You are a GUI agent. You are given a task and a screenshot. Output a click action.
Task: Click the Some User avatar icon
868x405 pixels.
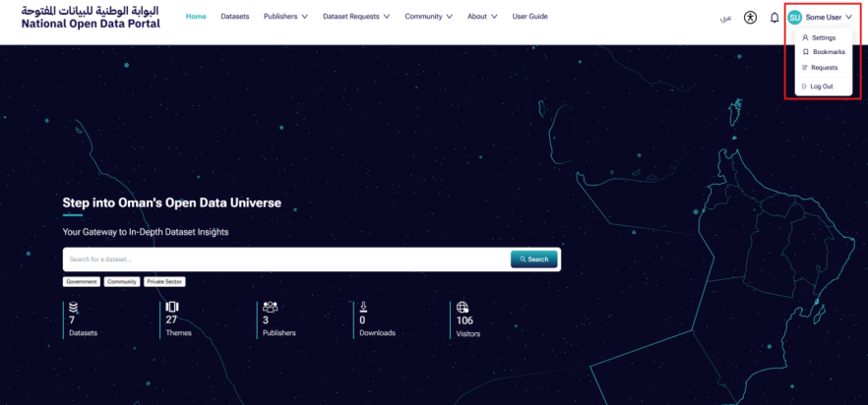795,18
